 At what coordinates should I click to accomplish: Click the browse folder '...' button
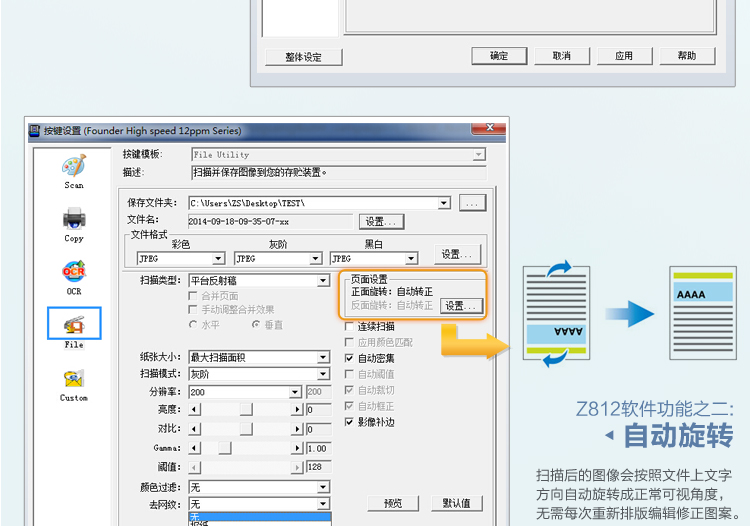(472, 203)
